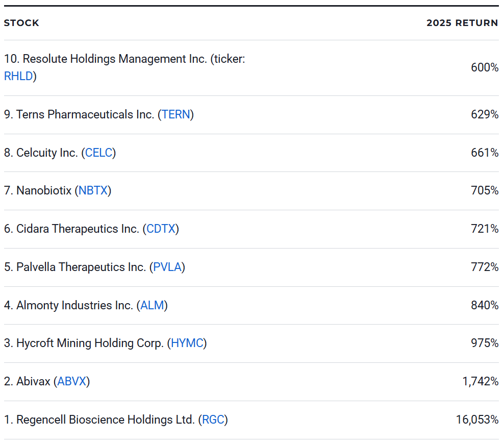Select the 629% return value
The image size is (504, 443).
(485, 114)
